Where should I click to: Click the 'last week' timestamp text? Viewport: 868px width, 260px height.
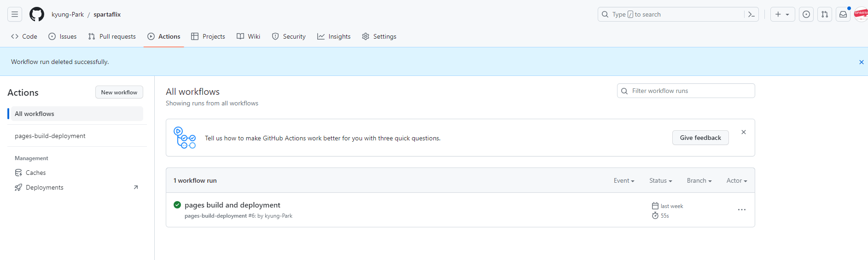pyautogui.click(x=672, y=206)
